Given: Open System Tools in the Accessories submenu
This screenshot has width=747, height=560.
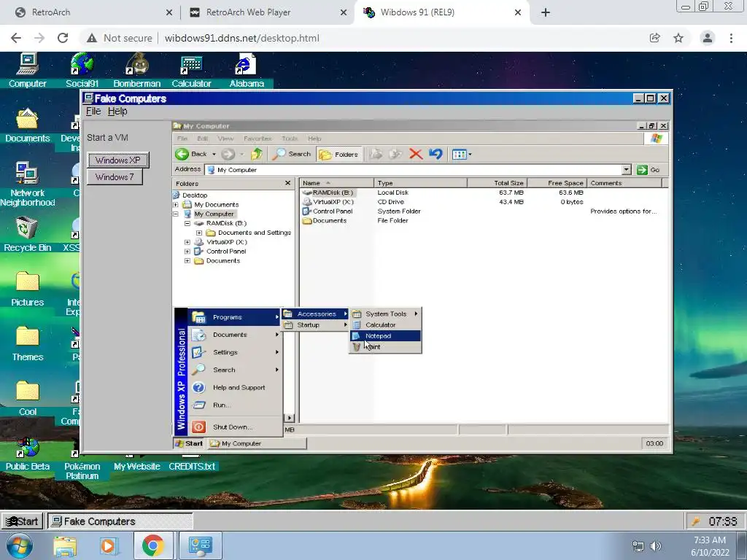Looking at the screenshot, I should click(385, 314).
